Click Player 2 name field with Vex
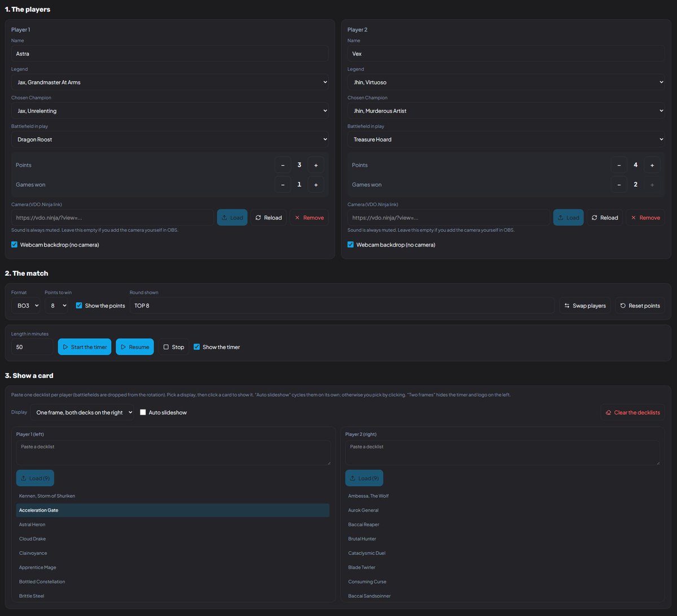Screen dimensions: 677x616 [506, 54]
